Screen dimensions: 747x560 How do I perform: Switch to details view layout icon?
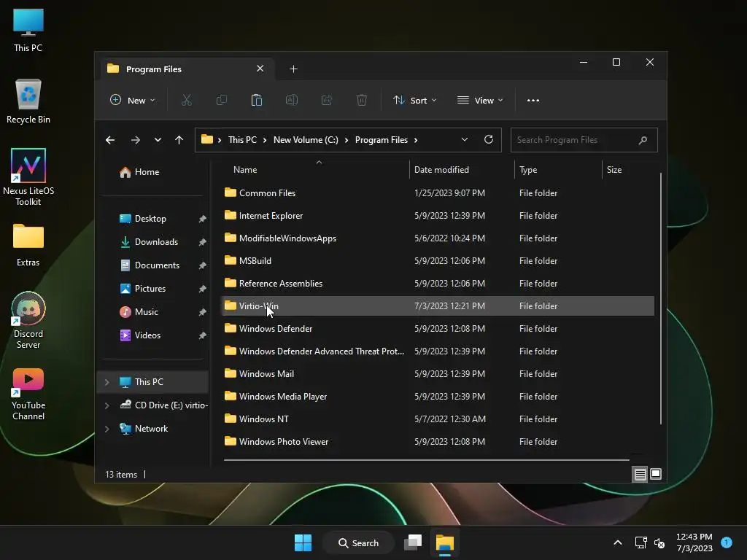(640, 474)
